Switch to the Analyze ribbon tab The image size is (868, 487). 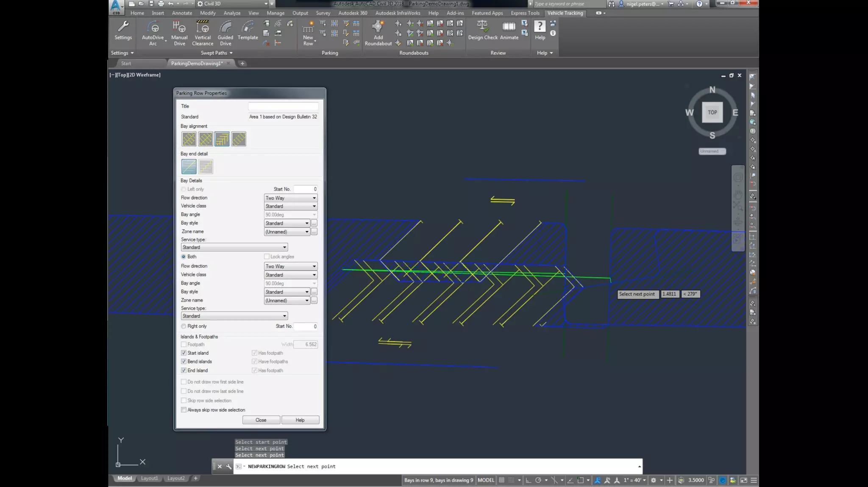[232, 13]
